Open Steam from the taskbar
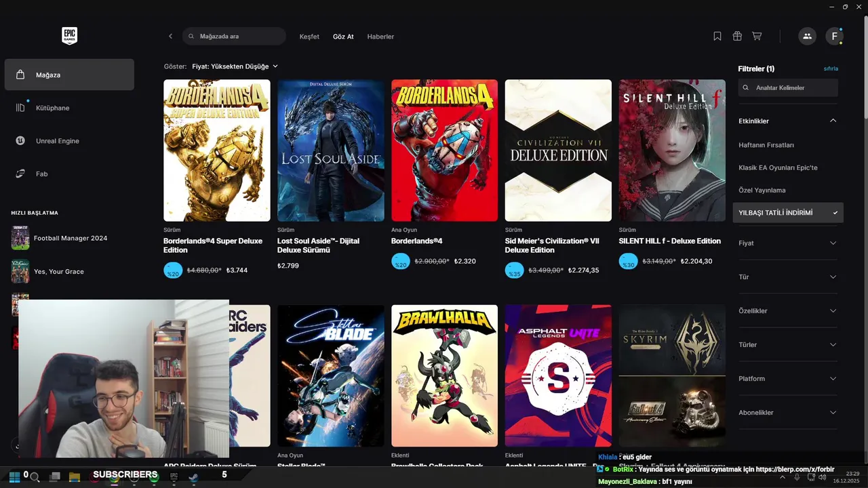Image resolution: width=868 pixels, height=488 pixels. 194,476
